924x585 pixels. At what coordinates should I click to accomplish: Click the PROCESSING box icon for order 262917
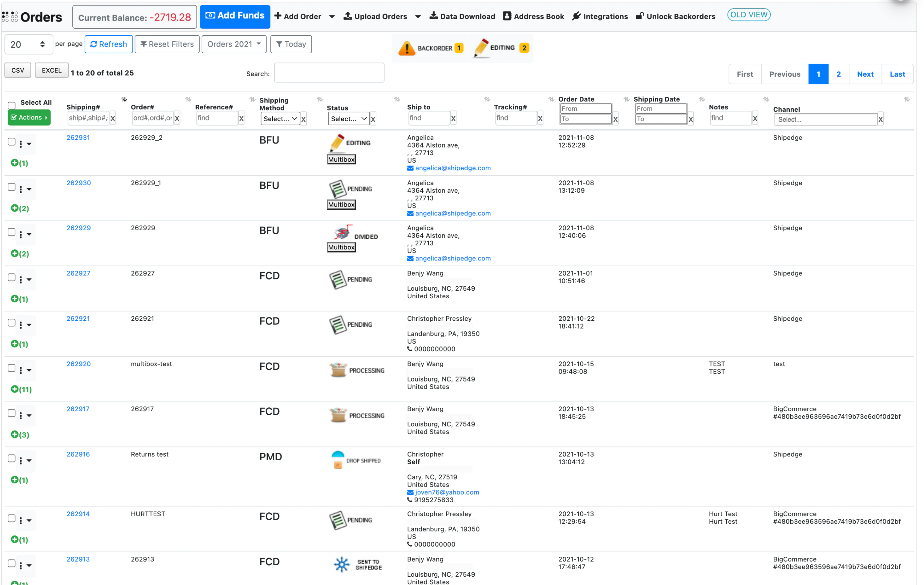[x=338, y=415]
